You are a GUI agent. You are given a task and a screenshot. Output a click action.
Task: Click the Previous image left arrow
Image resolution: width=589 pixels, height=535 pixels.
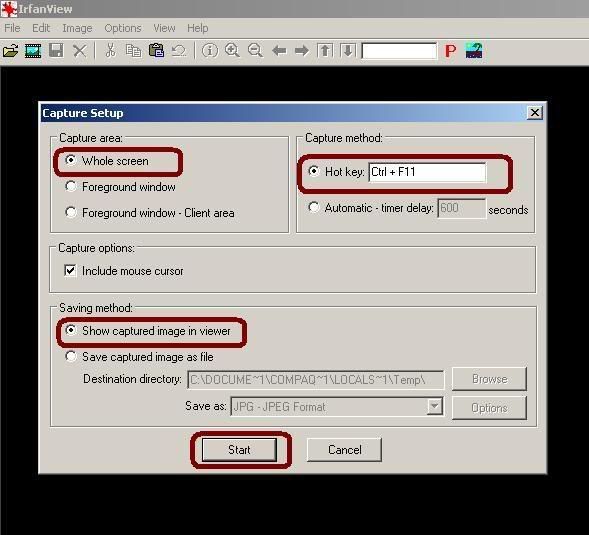coord(279,50)
